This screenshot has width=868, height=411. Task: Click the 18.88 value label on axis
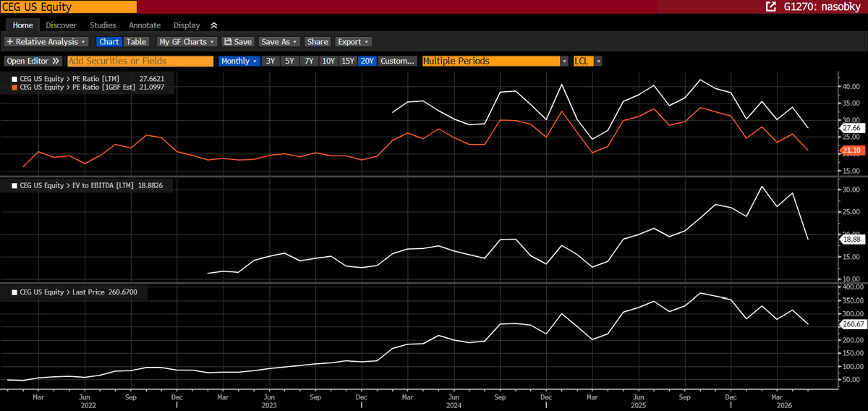click(851, 238)
